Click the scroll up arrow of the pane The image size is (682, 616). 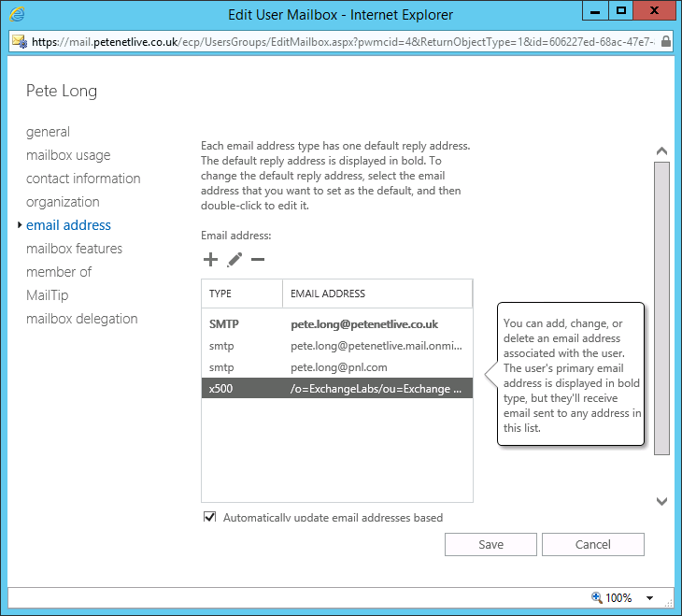tap(661, 151)
